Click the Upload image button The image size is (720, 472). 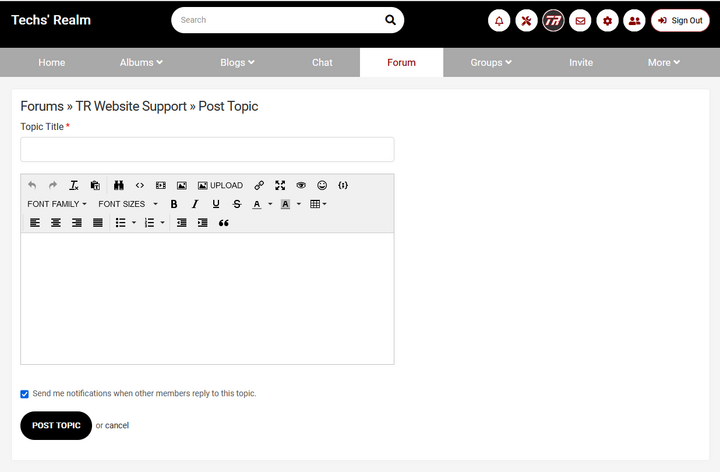(x=220, y=185)
